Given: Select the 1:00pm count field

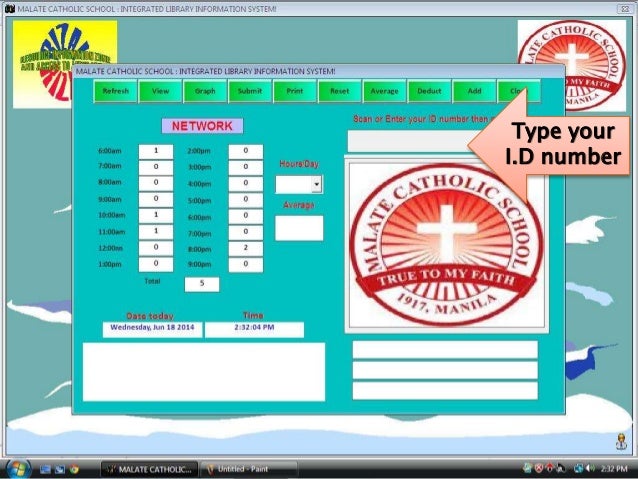Looking at the screenshot, I should click(x=156, y=265).
